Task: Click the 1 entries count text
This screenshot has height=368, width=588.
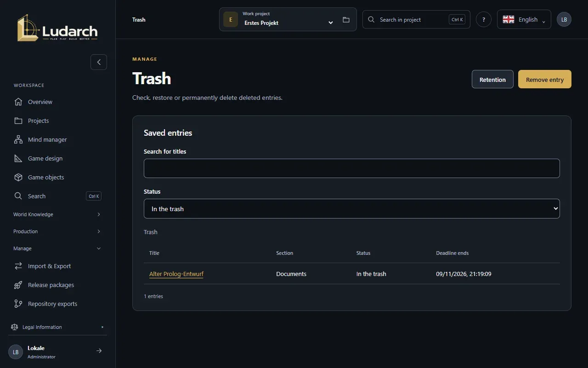Action: click(153, 296)
